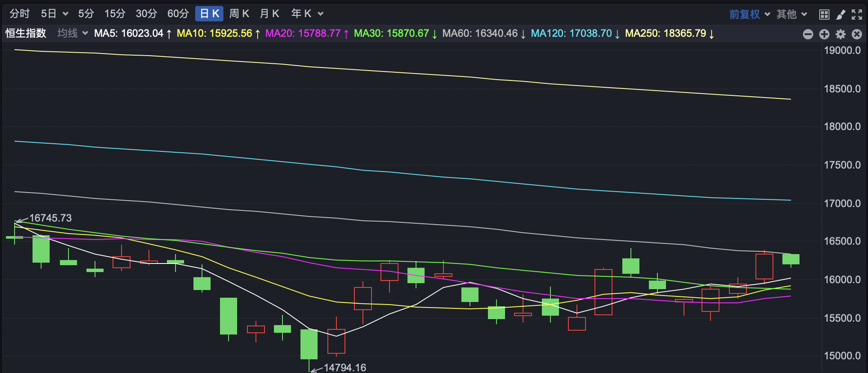
Task: Click the 19000.0 price axis label
Action: (x=842, y=50)
